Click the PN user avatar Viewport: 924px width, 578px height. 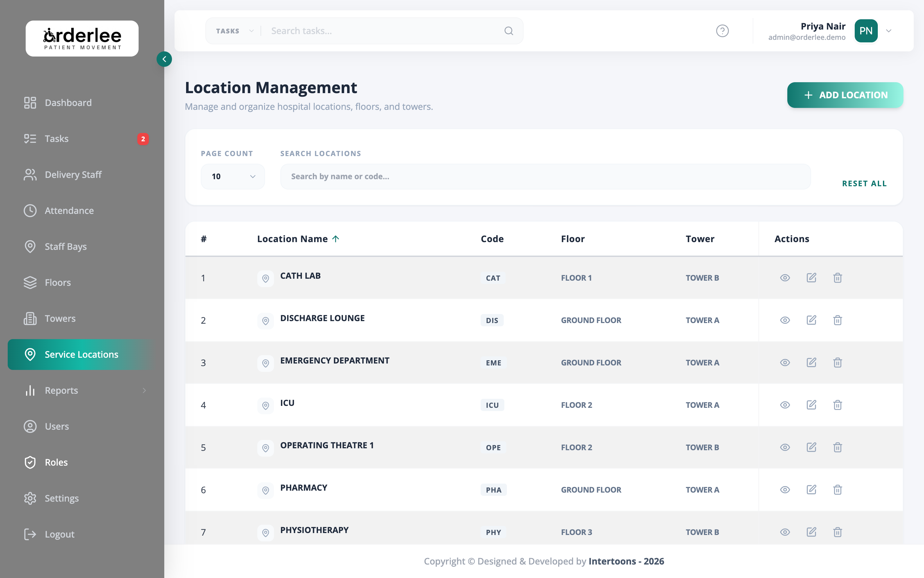(866, 31)
